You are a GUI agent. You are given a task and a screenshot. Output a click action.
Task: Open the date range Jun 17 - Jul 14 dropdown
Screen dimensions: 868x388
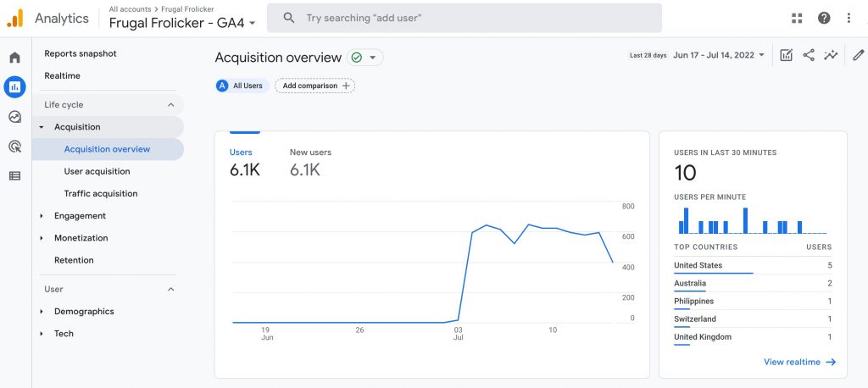(719, 55)
